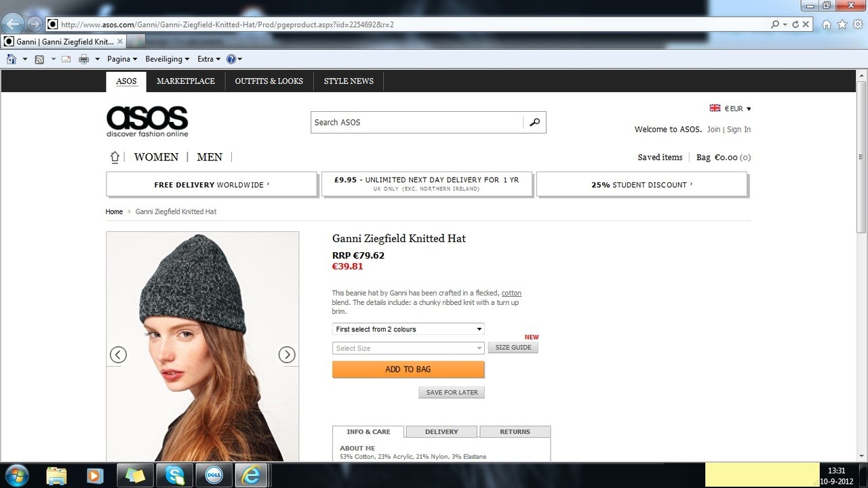Expand the address bar autocomplete dropdown arrow

(785, 24)
